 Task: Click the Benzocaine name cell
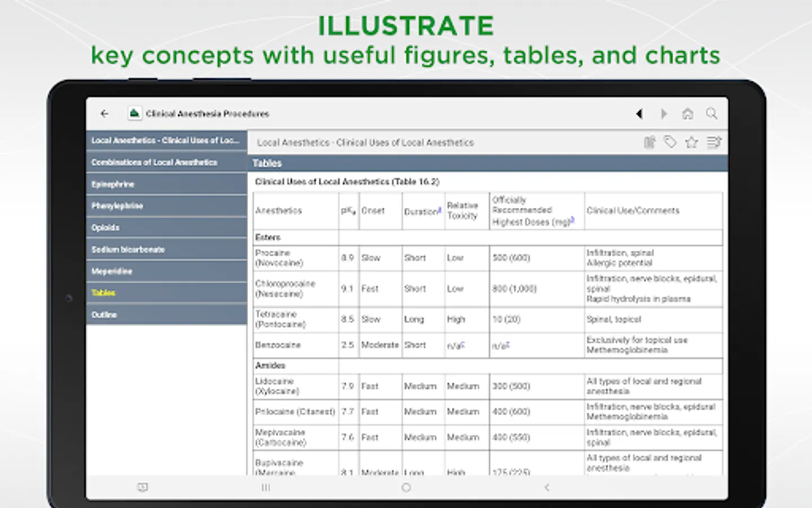pyautogui.click(x=295, y=345)
